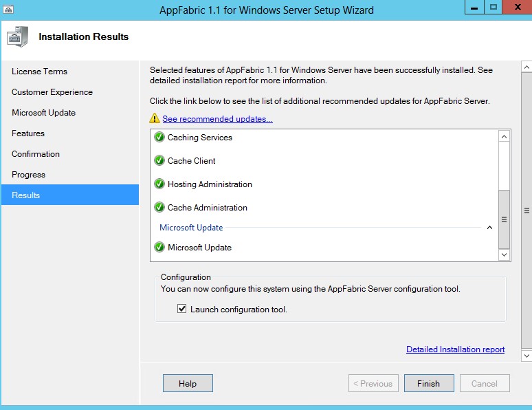Click the Microsoft Update group header text
This screenshot has height=410, width=532.
(x=191, y=228)
